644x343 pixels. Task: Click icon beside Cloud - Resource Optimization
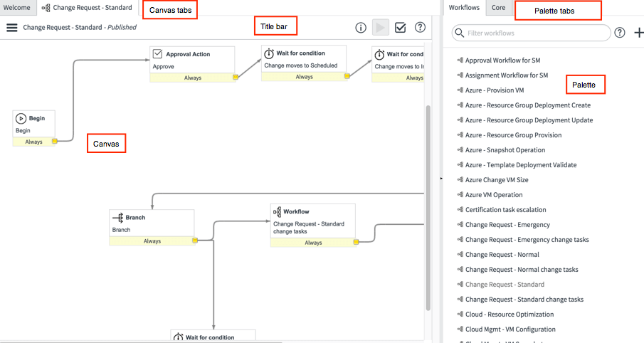coord(460,315)
